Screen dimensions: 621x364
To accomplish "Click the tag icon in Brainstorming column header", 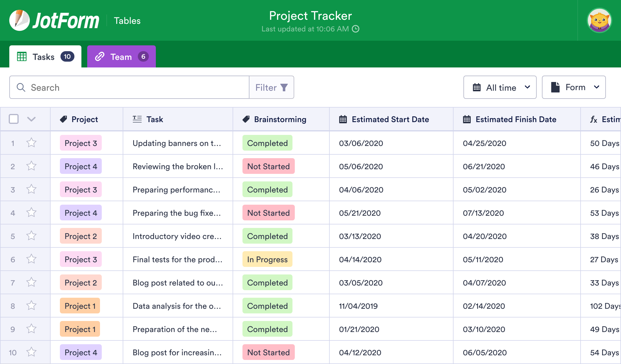I will (x=246, y=119).
